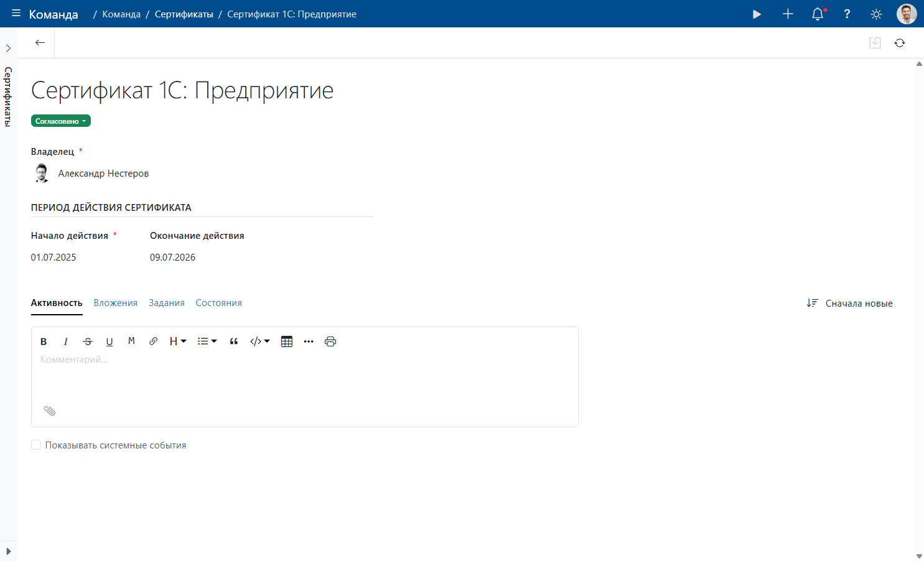Viewport: 924px width, 561px height.
Task: Switch to the Задания tab
Action: click(x=167, y=303)
